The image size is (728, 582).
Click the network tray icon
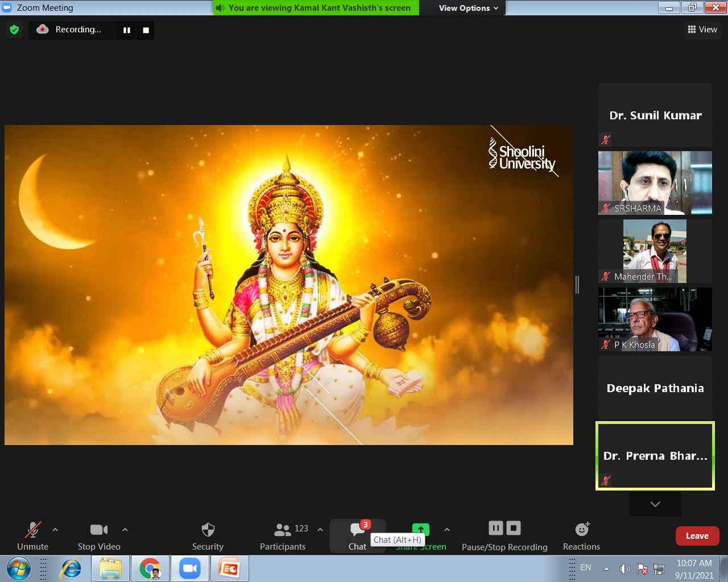click(660, 569)
